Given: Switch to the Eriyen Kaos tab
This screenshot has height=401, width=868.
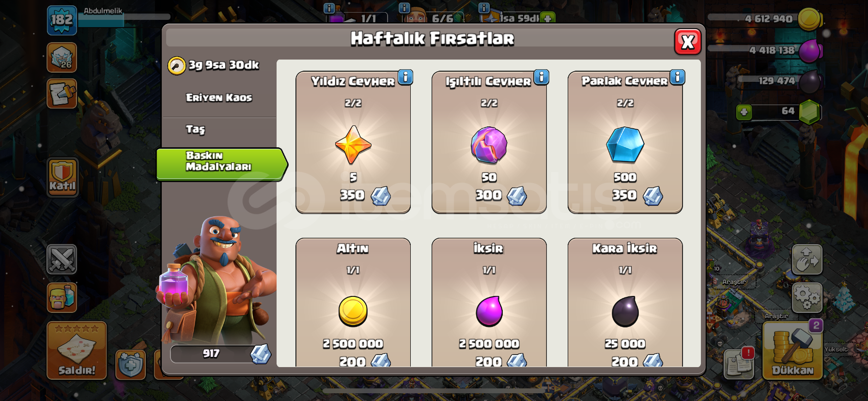Looking at the screenshot, I should click(x=219, y=98).
